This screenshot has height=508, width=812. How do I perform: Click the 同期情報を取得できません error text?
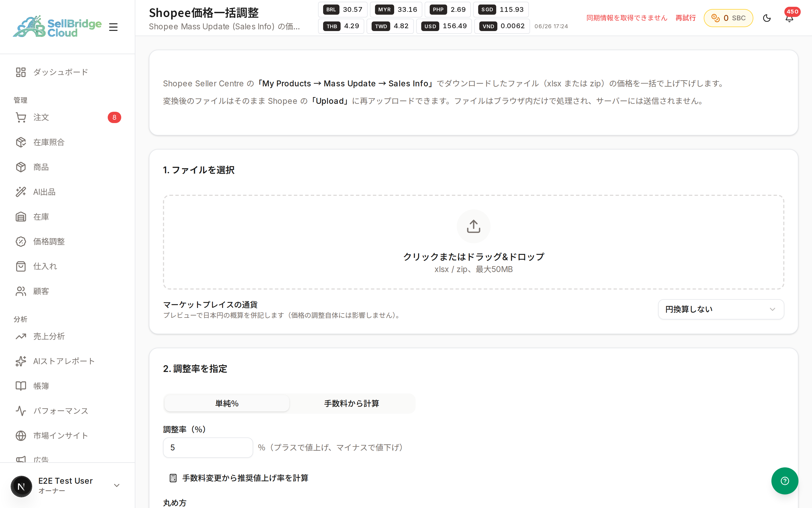[x=627, y=18]
